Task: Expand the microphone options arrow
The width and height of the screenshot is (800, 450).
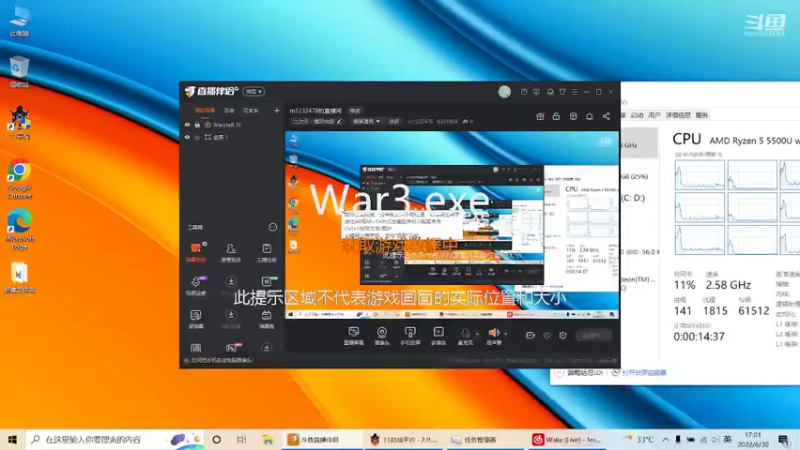Action: tap(478, 334)
